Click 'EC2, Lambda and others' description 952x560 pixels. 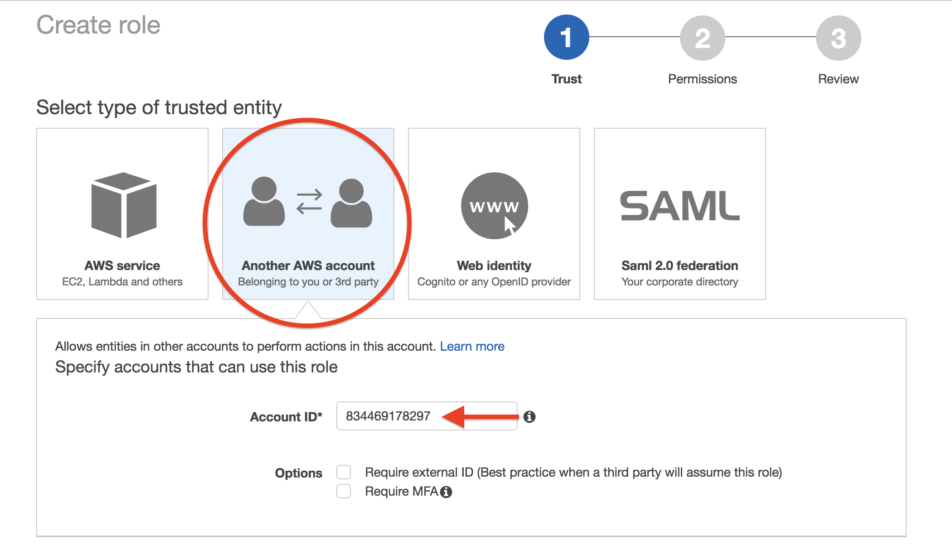pos(122,282)
